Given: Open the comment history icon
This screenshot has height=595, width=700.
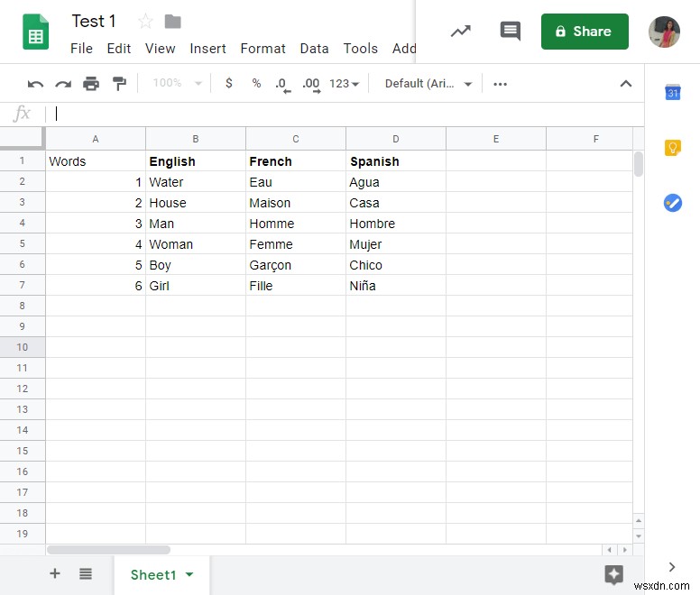Looking at the screenshot, I should tap(510, 32).
